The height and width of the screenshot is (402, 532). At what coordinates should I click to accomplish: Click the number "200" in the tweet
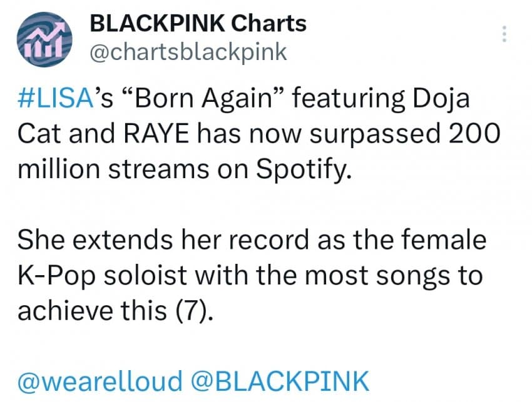(474, 134)
